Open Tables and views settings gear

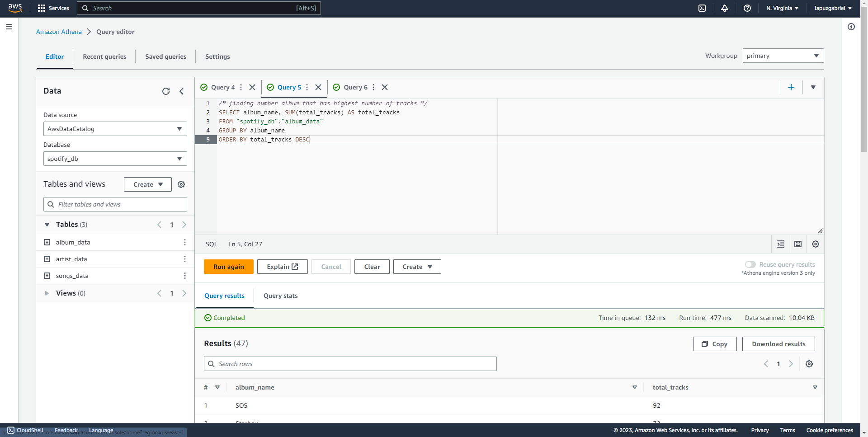(181, 184)
